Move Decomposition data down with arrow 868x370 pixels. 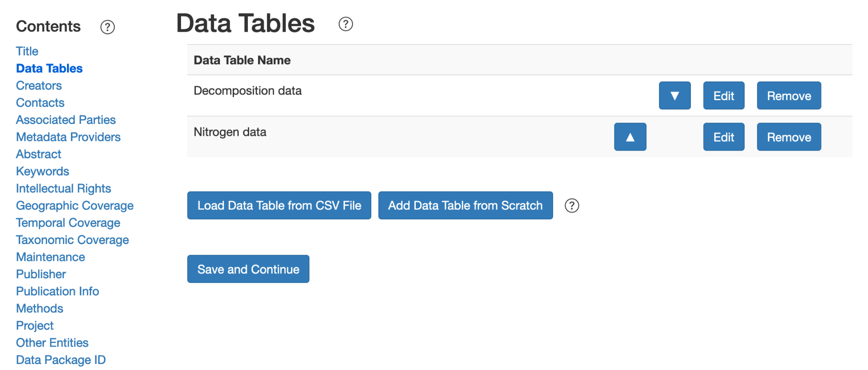675,95
